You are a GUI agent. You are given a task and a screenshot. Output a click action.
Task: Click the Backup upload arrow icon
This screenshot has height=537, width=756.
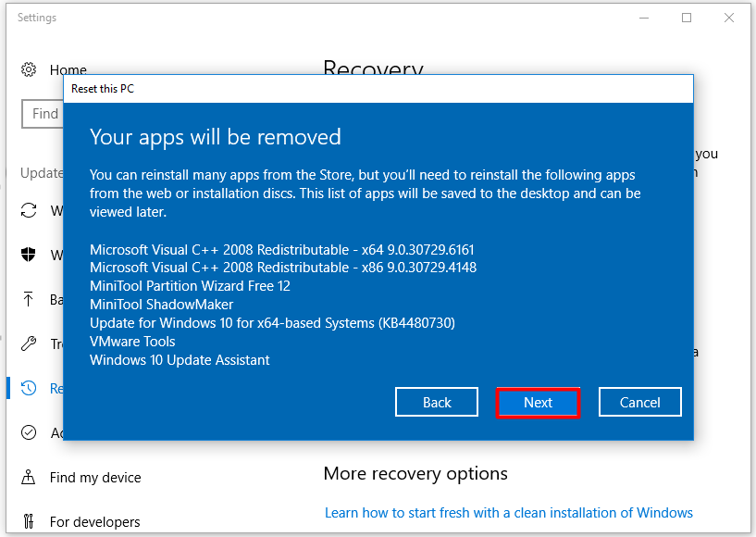pos(29,299)
